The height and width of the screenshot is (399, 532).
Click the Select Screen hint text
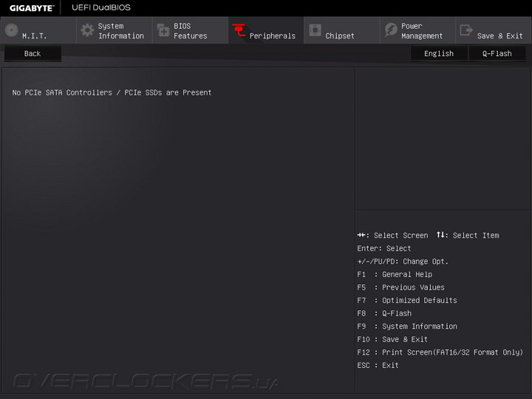(400, 236)
